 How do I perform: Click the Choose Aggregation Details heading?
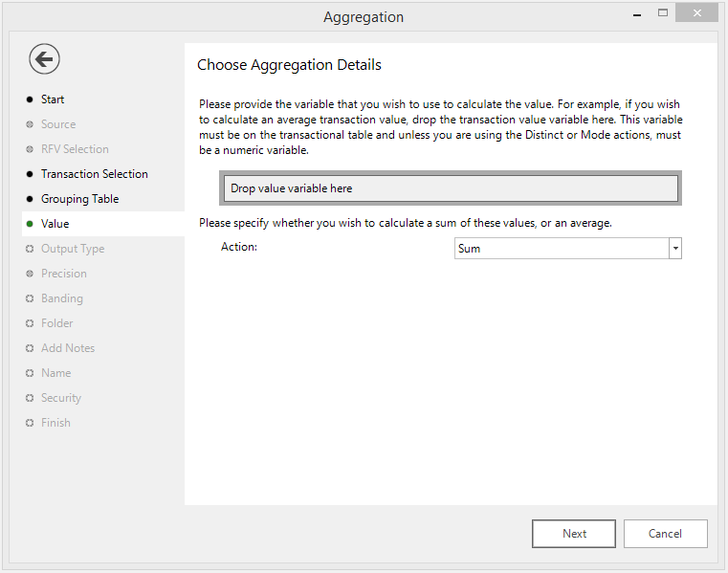[289, 65]
